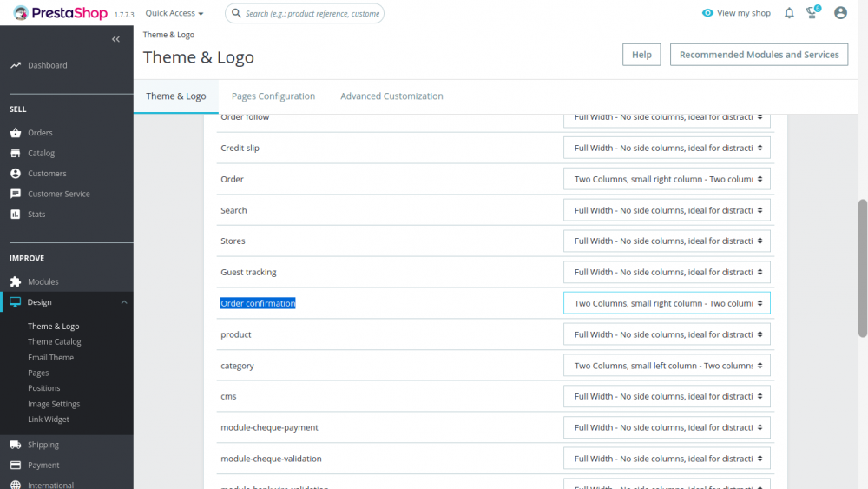Click the Orders basket icon
868x489 pixels.
pyautogui.click(x=16, y=133)
